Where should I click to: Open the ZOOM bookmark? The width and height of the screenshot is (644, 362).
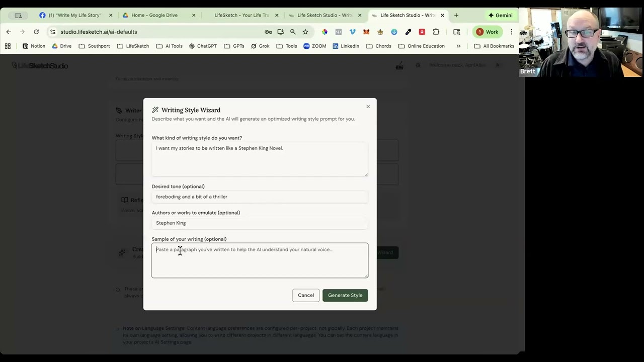[x=314, y=46]
